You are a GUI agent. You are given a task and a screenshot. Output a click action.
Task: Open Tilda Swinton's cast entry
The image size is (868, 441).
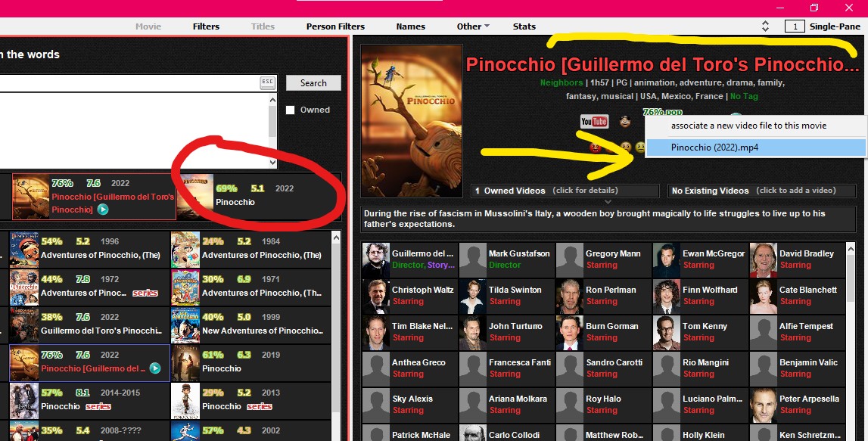506,296
